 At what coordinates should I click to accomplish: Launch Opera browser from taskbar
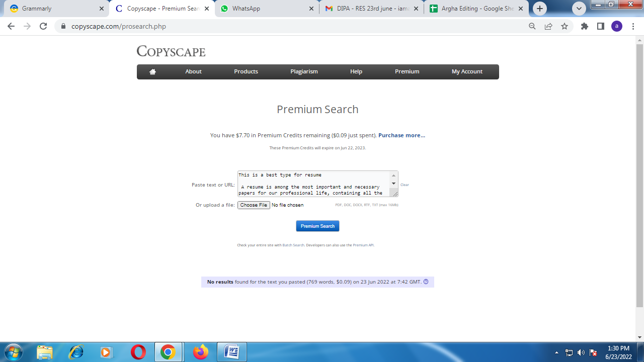pos(138,352)
